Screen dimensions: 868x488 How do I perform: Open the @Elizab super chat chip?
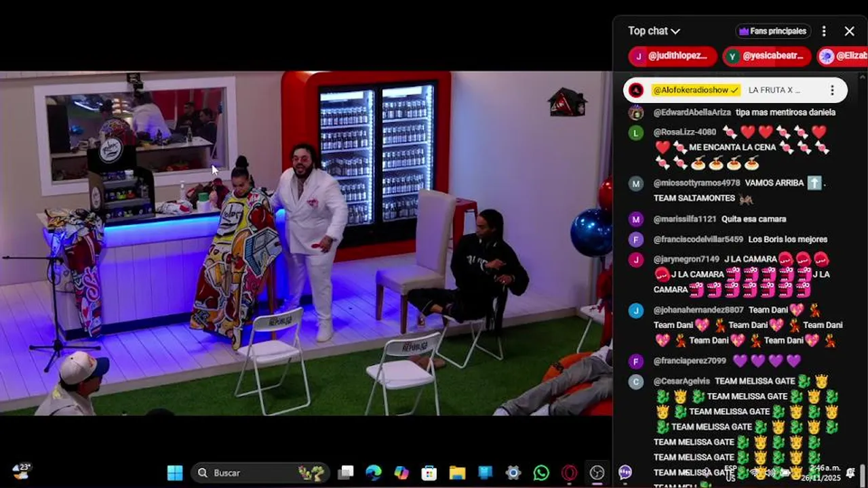tap(842, 56)
